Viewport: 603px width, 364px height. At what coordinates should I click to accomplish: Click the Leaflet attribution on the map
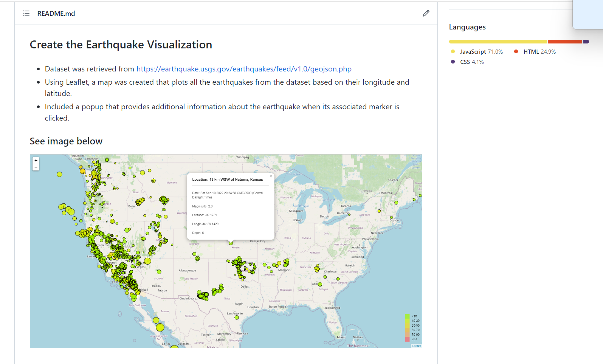pos(416,346)
